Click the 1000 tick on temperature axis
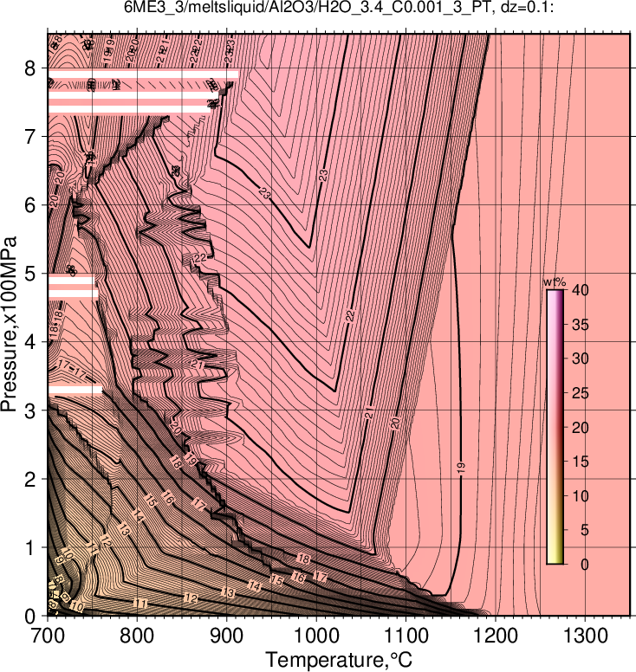 point(316,636)
